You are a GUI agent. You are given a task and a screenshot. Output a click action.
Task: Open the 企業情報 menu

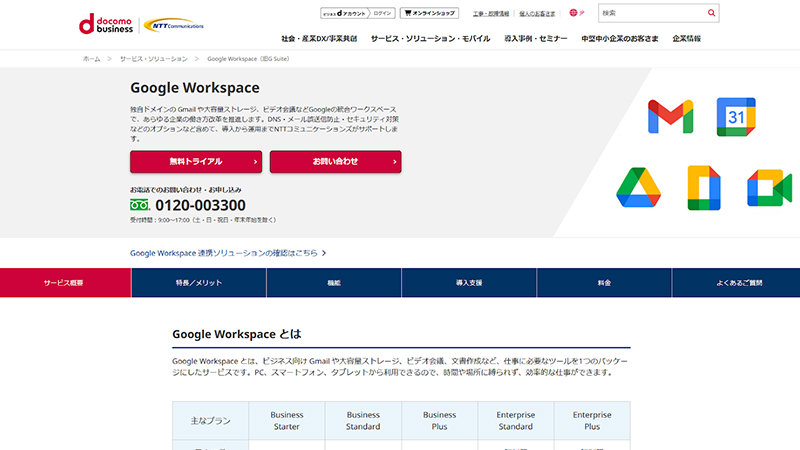pyautogui.click(x=686, y=38)
